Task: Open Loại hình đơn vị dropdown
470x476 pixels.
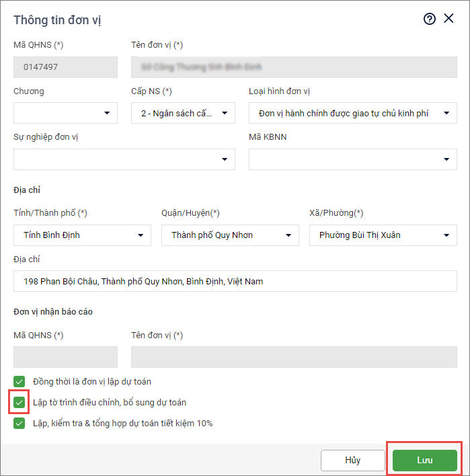Action: coord(352,113)
